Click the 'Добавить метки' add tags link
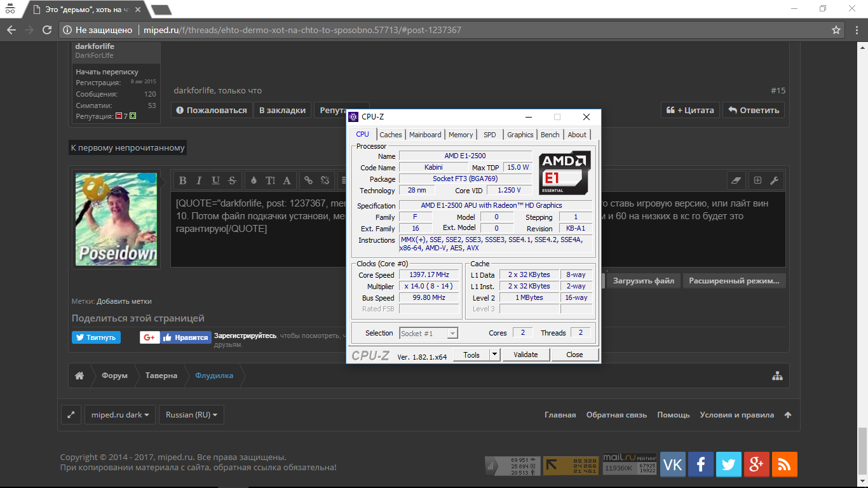 pos(124,301)
